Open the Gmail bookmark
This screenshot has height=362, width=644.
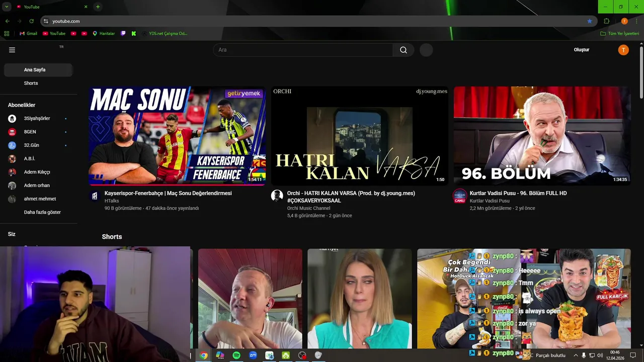click(x=29, y=34)
